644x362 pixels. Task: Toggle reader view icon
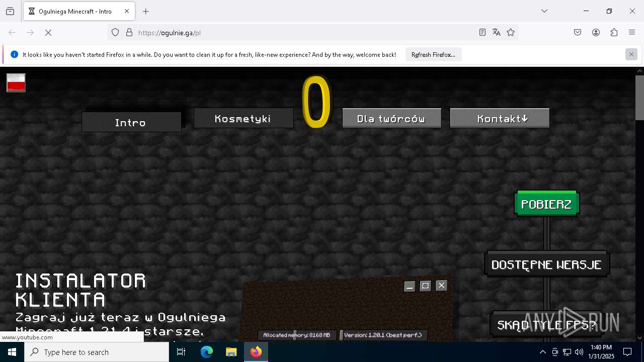[482, 33]
